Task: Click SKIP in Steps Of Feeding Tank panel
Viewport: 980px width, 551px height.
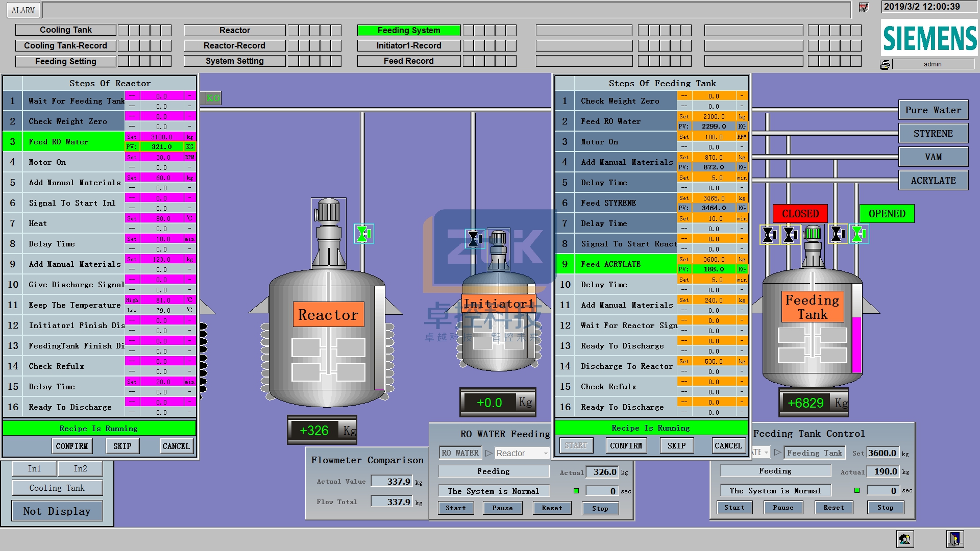Action: (x=677, y=445)
